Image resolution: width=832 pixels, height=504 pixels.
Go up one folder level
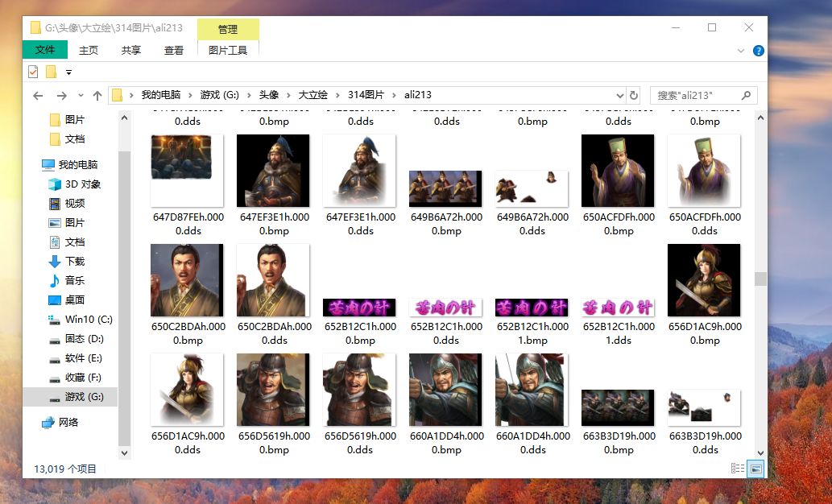97,96
